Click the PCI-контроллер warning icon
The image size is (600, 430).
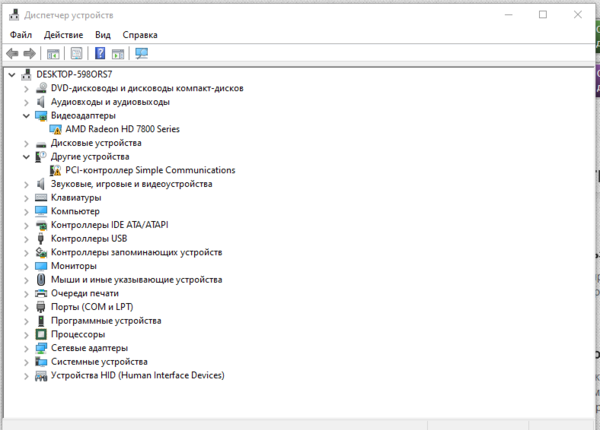click(x=55, y=170)
